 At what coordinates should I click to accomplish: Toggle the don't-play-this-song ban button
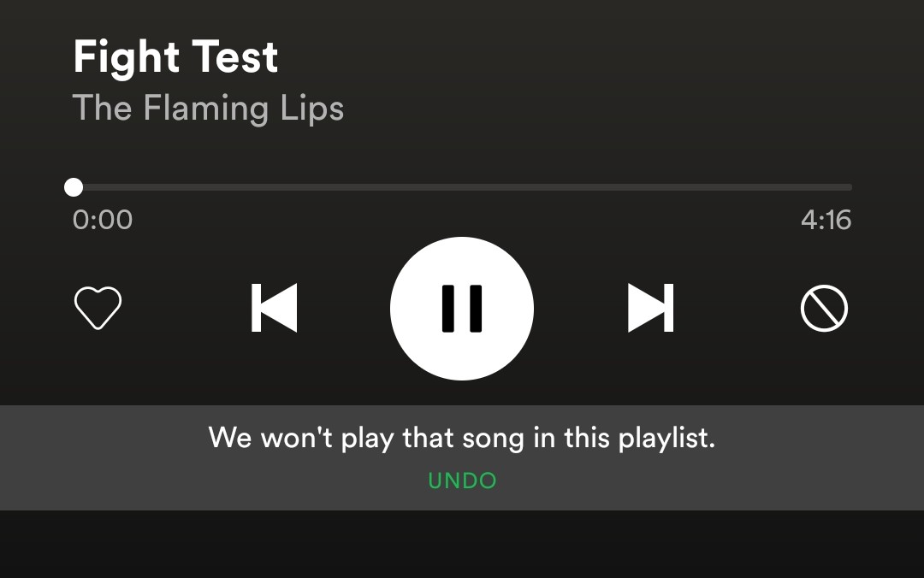[824, 308]
